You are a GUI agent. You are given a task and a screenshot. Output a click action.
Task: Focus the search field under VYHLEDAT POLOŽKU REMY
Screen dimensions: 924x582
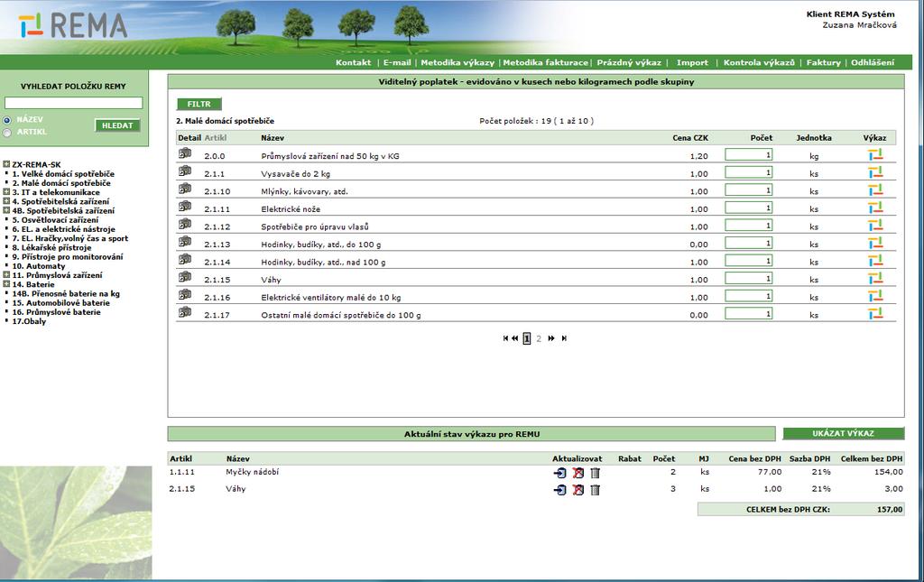pos(74,103)
